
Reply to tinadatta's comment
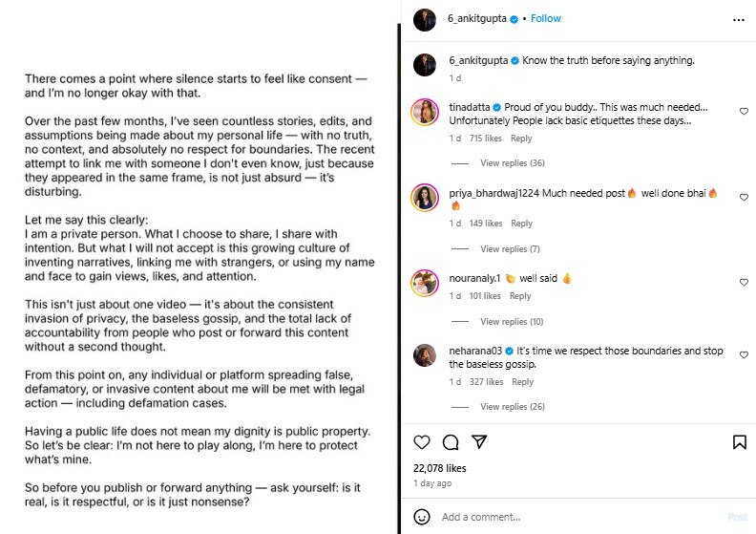(521, 139)
